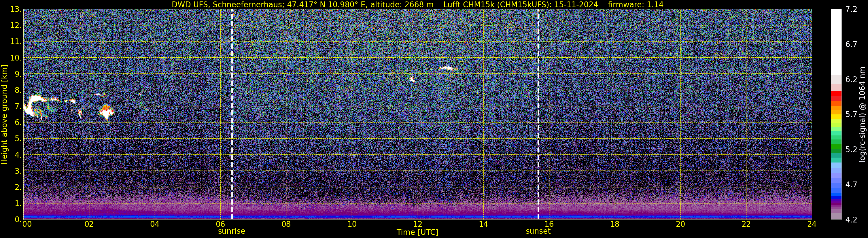Click the small white cloud echo near 13 UTC

click(x=448, y=68)
